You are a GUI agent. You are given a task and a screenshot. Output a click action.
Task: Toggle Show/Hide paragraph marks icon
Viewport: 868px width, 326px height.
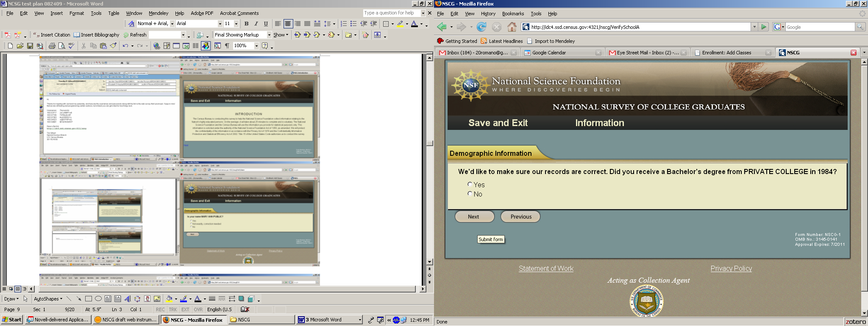(x=227, y=46)
